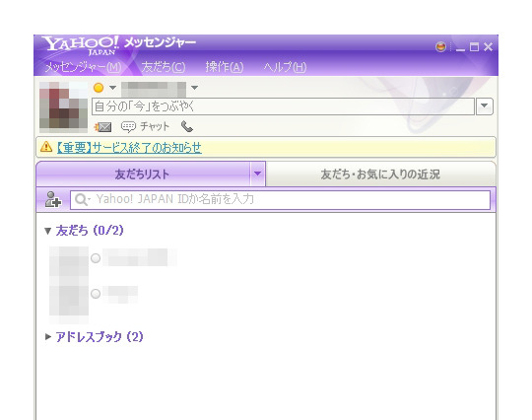Open the 友だちリスト tab dropdown arrow

[x=258, y=174]
